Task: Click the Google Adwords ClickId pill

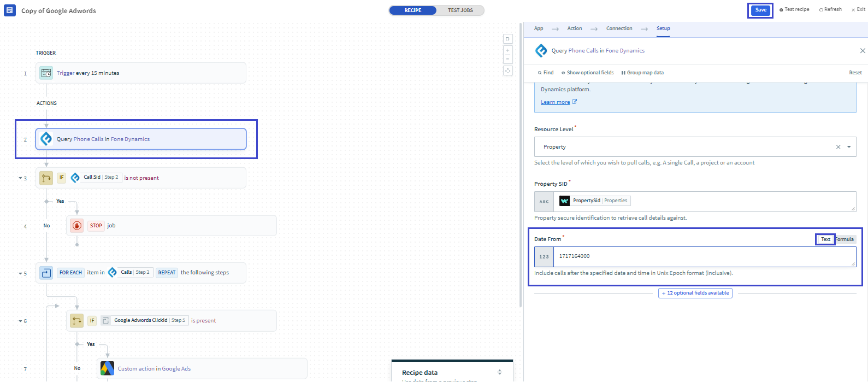Action: [x=145, y=320]
